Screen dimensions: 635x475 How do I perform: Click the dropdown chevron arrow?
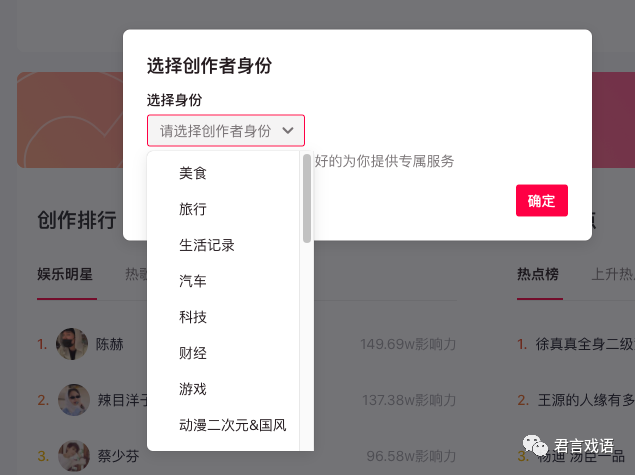pos(288,130)
